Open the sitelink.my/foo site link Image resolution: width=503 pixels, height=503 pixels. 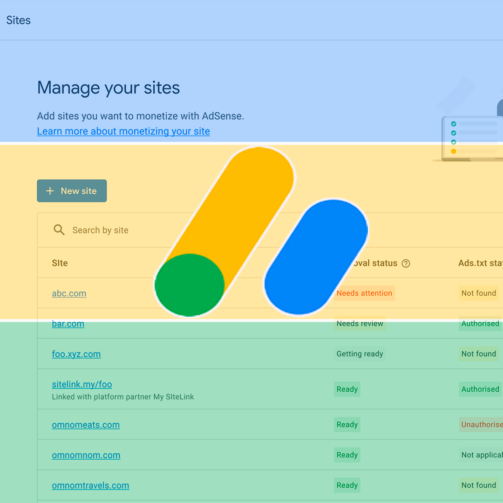tap(82, 384)
